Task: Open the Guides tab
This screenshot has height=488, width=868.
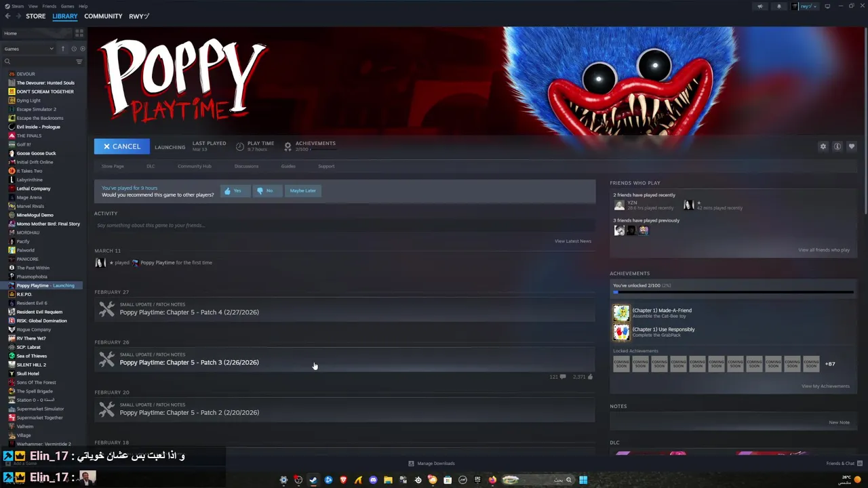Action: pyautogui.click(x=288, y=166)
